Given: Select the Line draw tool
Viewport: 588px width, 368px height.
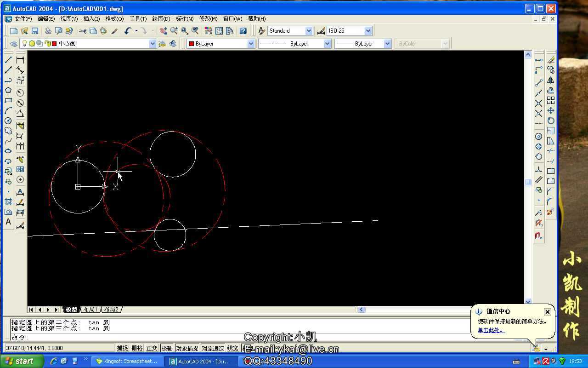Looking at the screenshot, I should (x=8, y=60).
